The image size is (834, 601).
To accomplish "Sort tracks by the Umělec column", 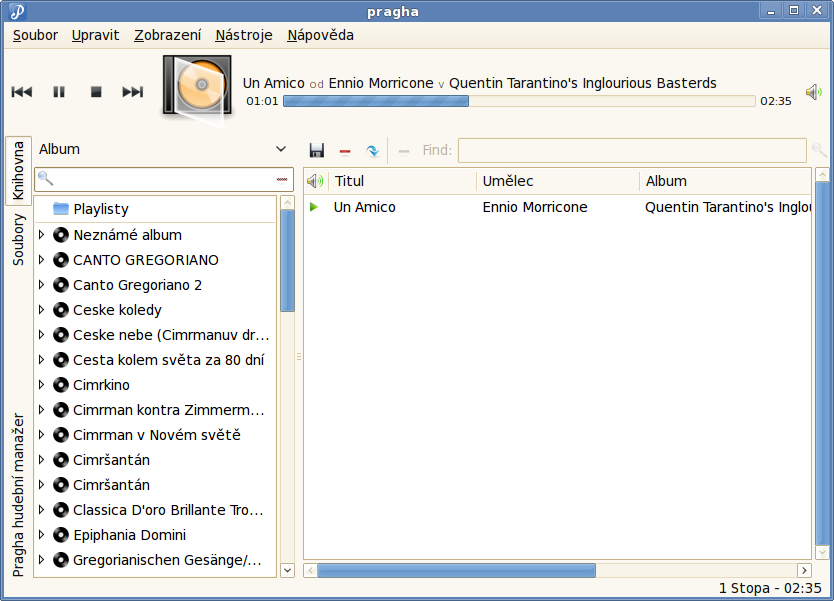I will pyautogui.click(x=556, y=181).
